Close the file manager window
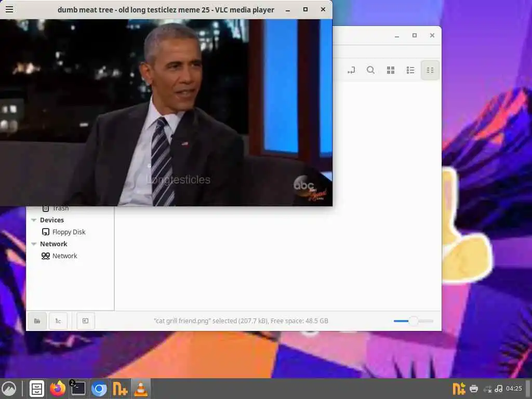 tap(432, 35)
